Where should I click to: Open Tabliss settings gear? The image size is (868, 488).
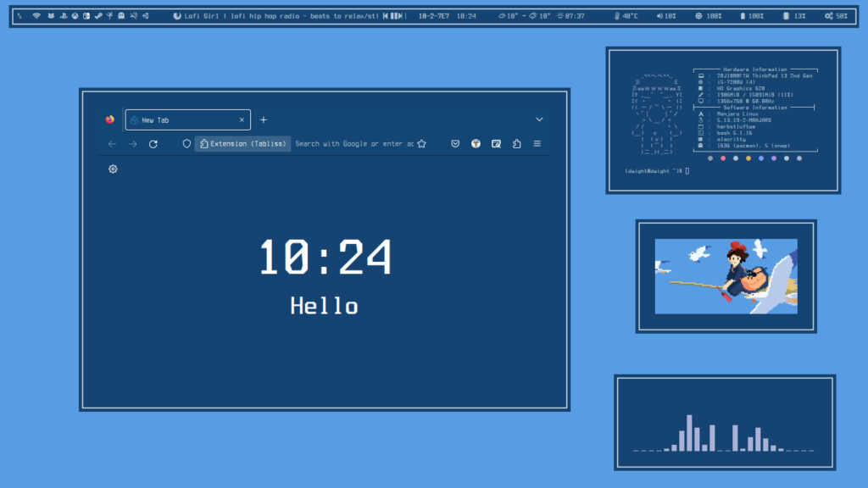point(113,169)
